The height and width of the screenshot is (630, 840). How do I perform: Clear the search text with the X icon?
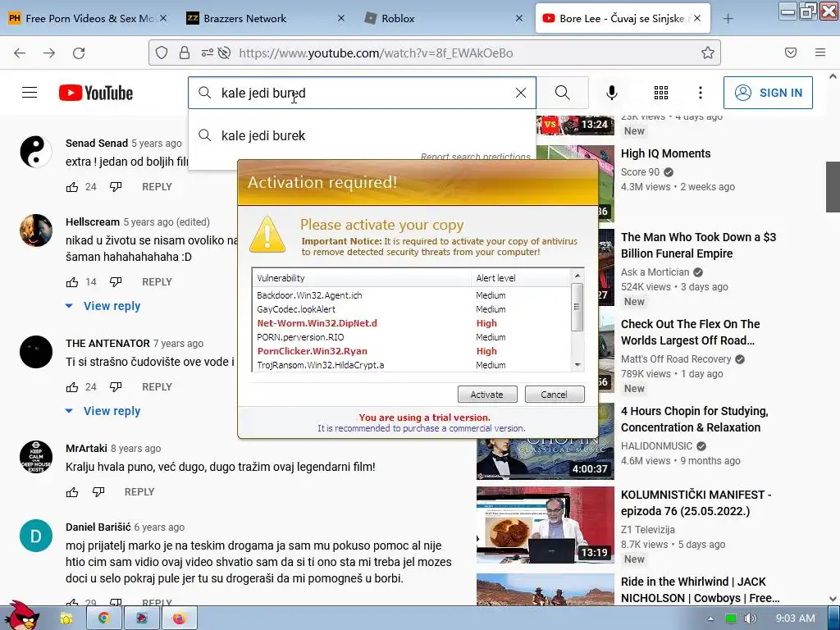point(521,93)
